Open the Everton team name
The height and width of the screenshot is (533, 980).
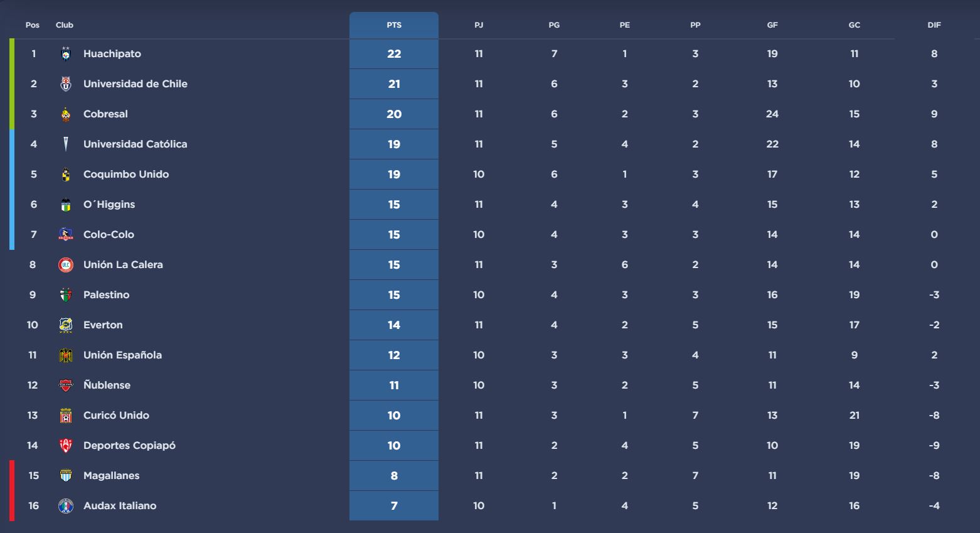point(103,325)
